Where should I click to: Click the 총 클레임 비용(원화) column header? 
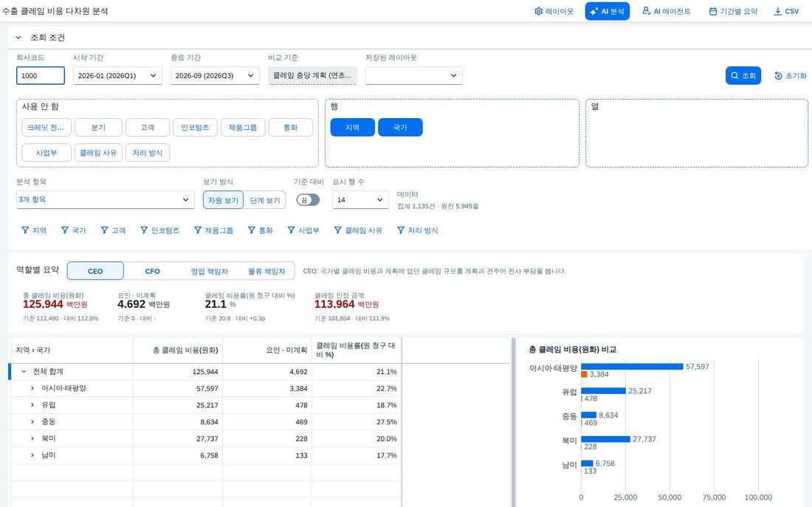tap(178, 350)
